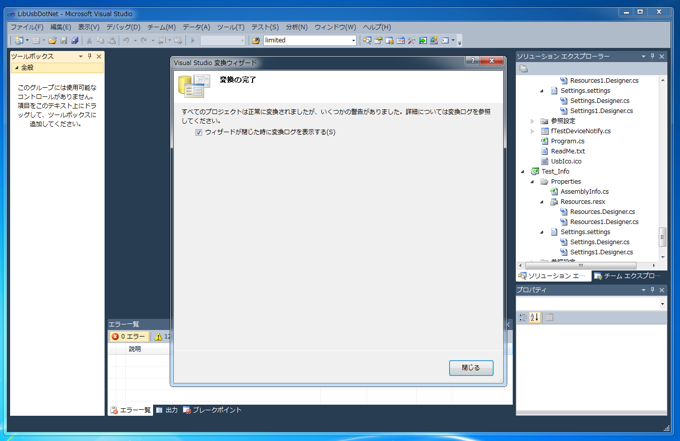Click Alphabetical sort icon in Properties panel
This screenshot has width=680, height=441.
(535, 317)
